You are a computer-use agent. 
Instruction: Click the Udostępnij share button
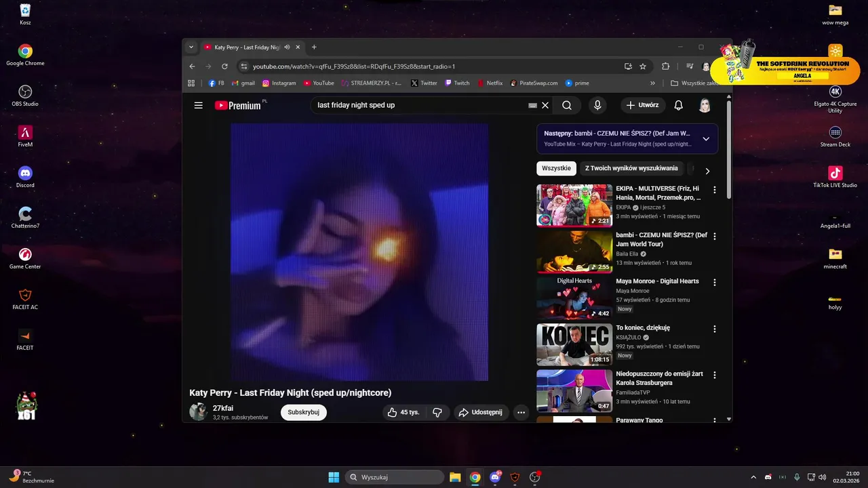[x=480, y=412]
